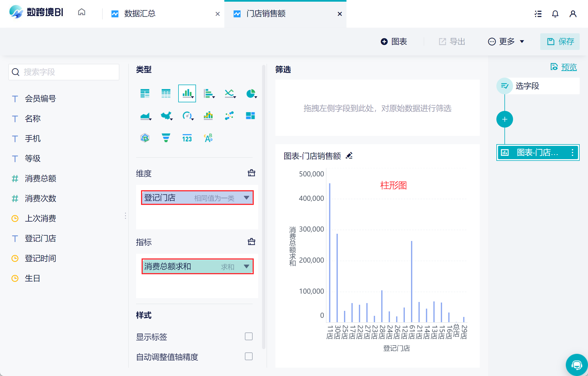
Task: Open the 更多 dropdown menu
Action: (506, 42)
